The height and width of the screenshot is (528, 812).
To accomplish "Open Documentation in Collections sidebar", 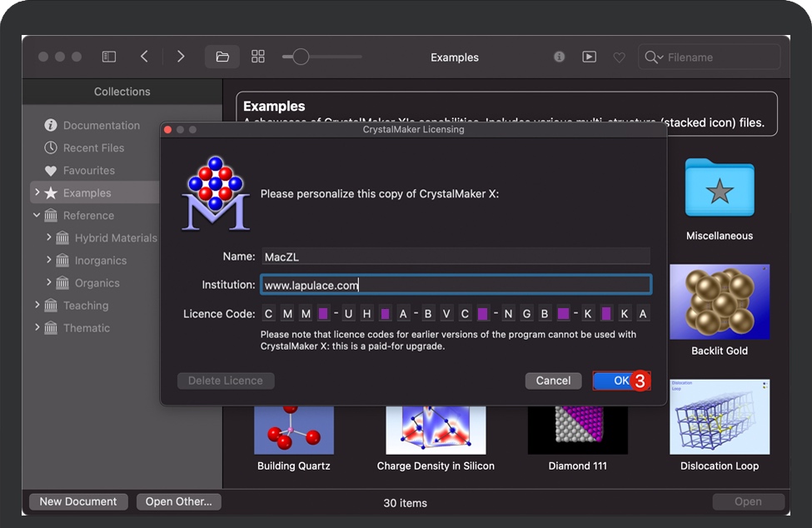I will [x=102, y=125].
